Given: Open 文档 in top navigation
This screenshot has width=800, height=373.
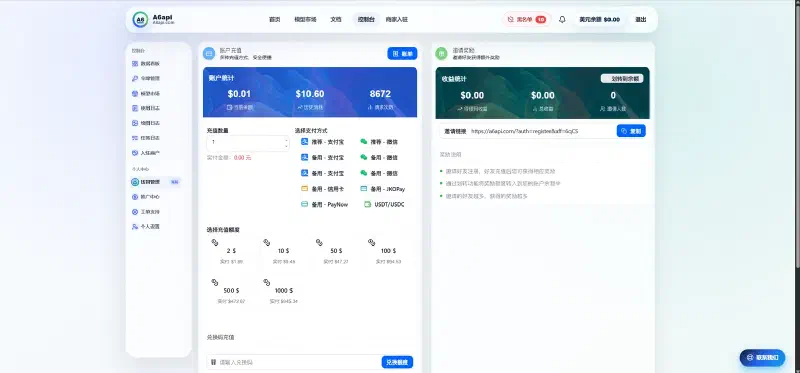Looking at the screenshot, I should point(336,19).
